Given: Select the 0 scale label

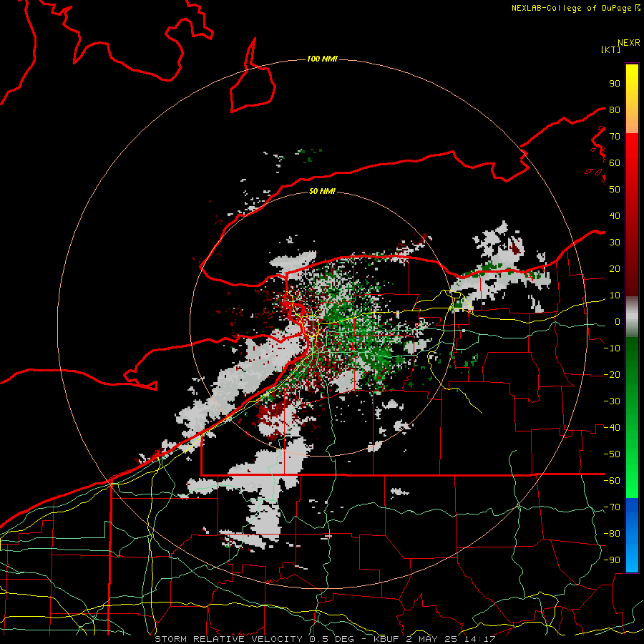Looking at the screenshot, I should [618, 321].
